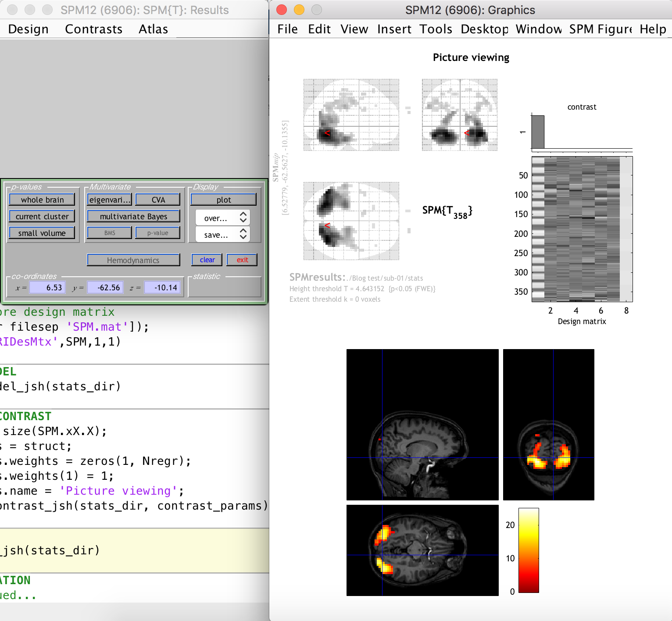Viewport: 672px width, 621px height.
Task: Click the axial brain slice view
Action: pos(422,550)
